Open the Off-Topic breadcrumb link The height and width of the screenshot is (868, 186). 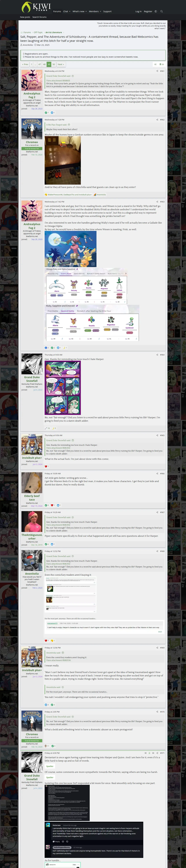[38, 33]
